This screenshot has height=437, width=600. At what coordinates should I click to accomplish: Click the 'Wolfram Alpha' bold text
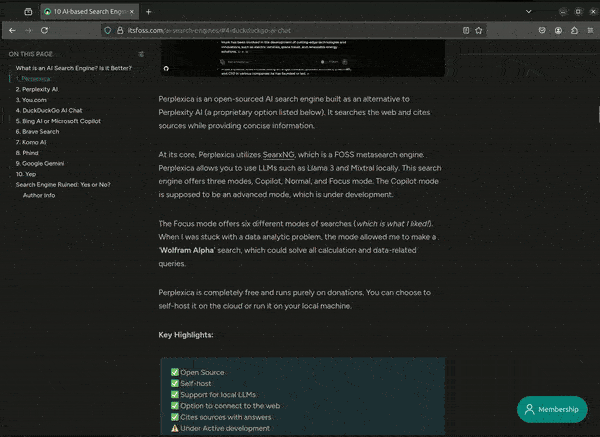coord(187,251)
